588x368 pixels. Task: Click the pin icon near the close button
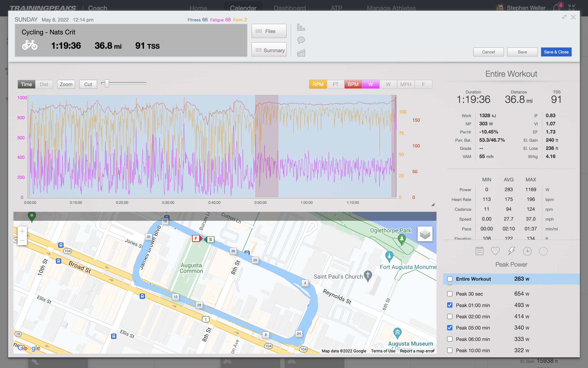pyautogui.click(x=564, y=17)
